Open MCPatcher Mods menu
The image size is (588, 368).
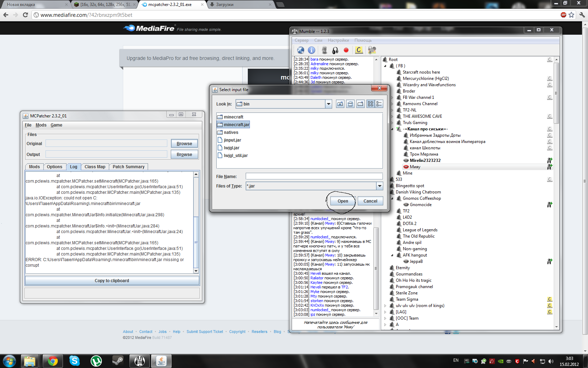(x=41, y=125)
